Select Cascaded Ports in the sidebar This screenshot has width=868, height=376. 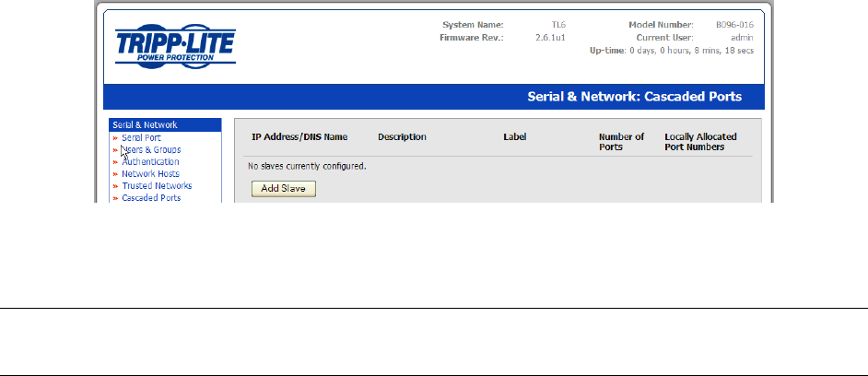151,198
